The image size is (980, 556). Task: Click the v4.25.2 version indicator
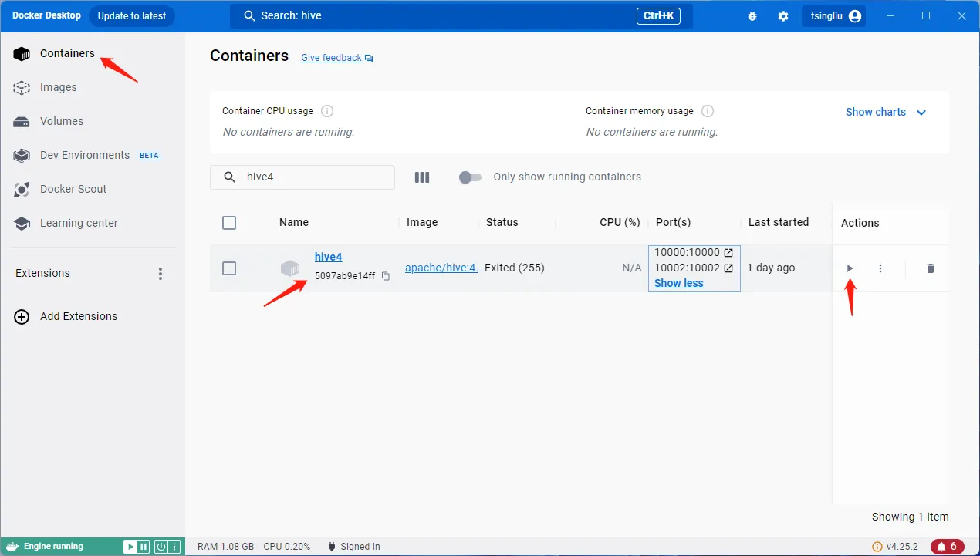coord(895,547)
